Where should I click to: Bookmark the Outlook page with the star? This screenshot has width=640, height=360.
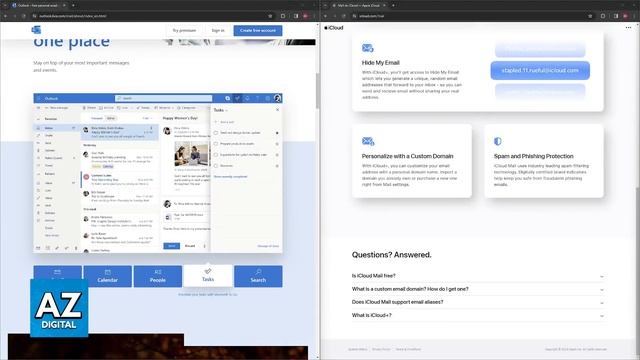coord(270,16)
